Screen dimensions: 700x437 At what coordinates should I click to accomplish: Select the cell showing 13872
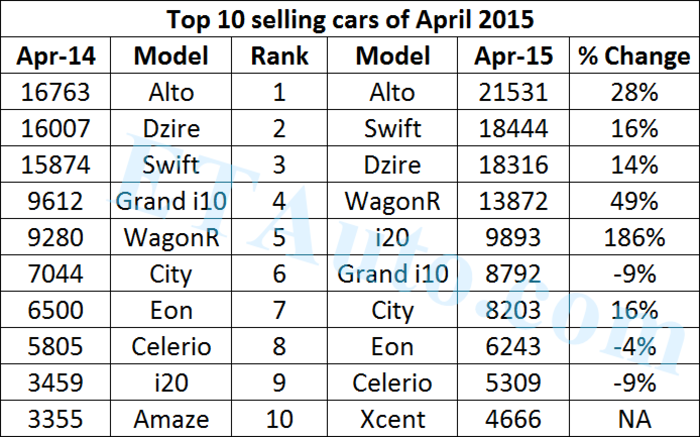click(514, 202)
